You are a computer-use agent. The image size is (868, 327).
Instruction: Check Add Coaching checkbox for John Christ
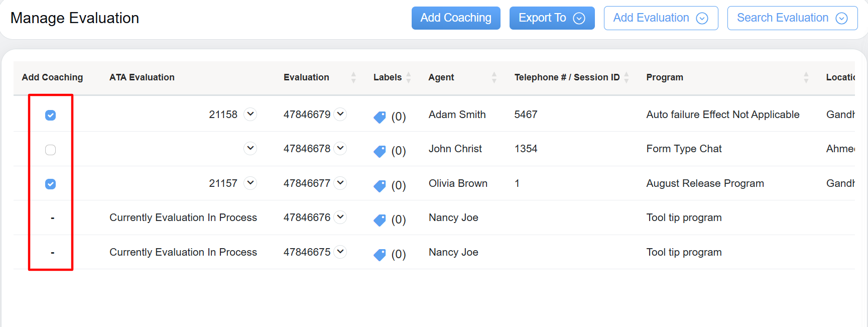point(51,150)
